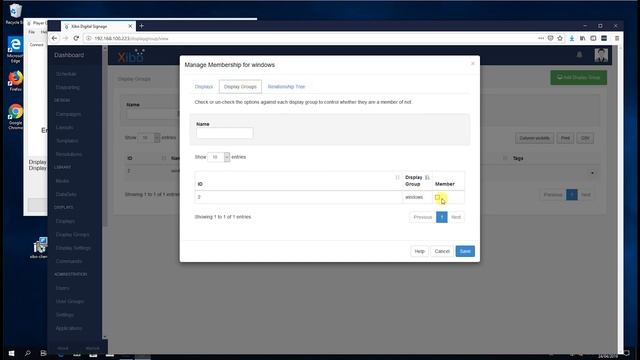Open Help for Manage Membership
640x360 pixels.
(x=420, y=251)
